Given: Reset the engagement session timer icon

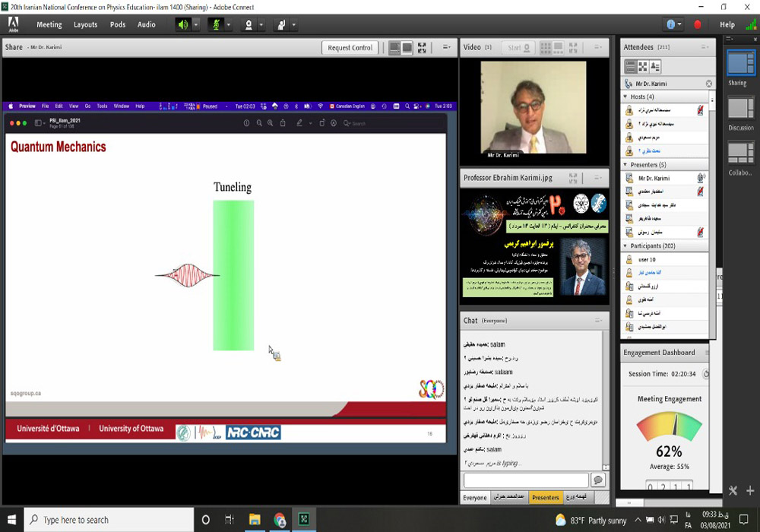Looking at the screenshot, I should 706,374.
